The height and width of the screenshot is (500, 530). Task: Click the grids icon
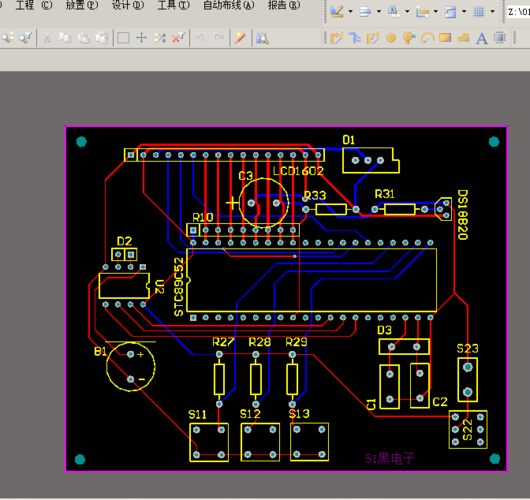click(479, 11)
